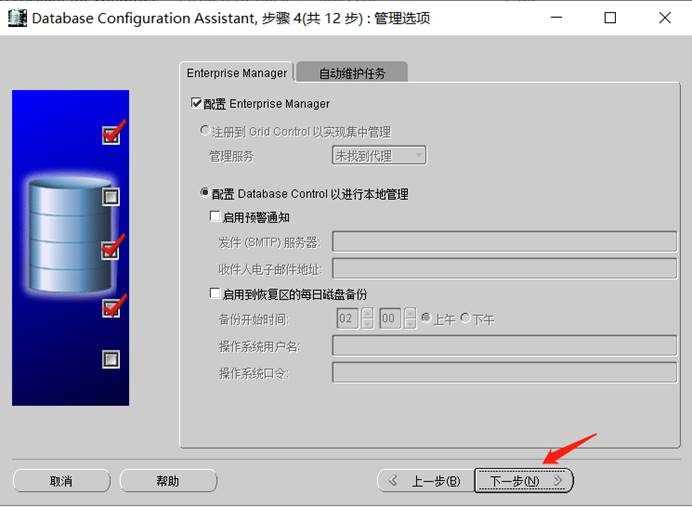Click the backup start hour field 02
This screenshot has width=692, height=507.
(x=347, y=318)
